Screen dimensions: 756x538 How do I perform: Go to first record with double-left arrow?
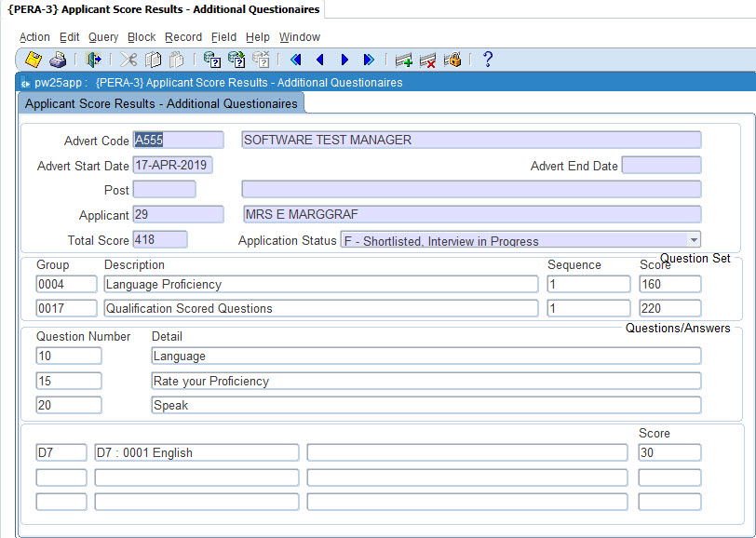tap(296, 60)
